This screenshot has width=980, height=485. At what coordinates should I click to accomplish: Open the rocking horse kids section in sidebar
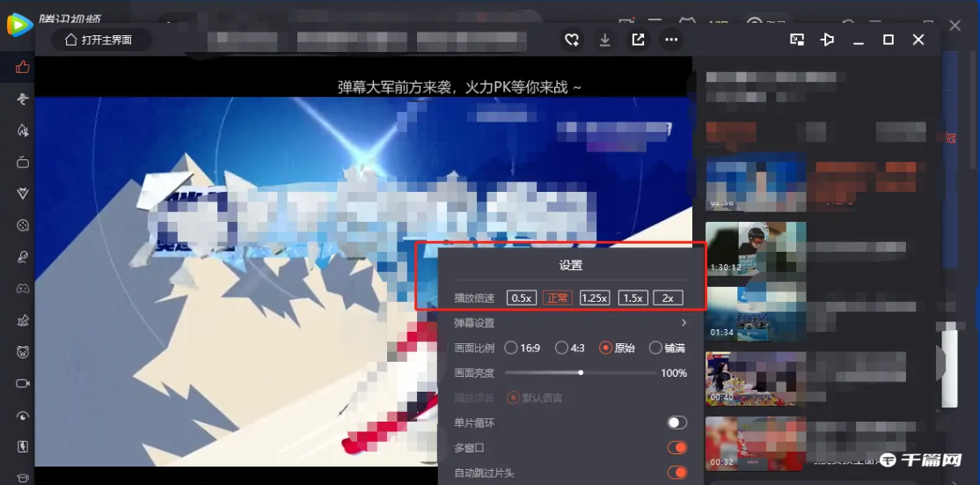tap(23, 320)
